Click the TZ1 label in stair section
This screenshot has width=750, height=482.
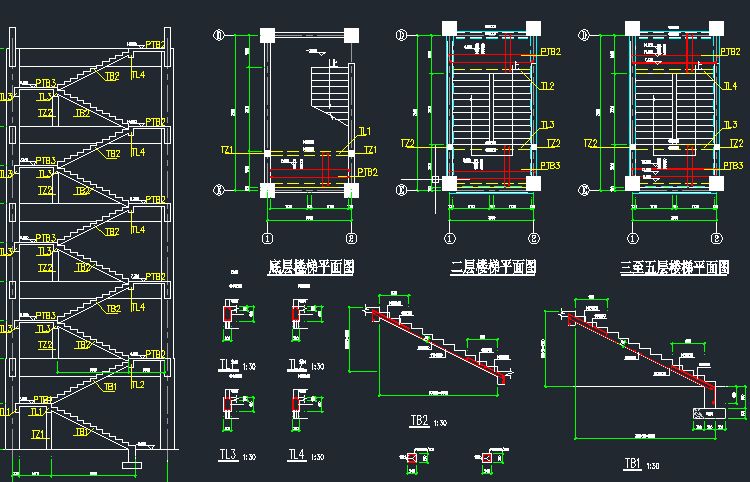coord(38,434)
